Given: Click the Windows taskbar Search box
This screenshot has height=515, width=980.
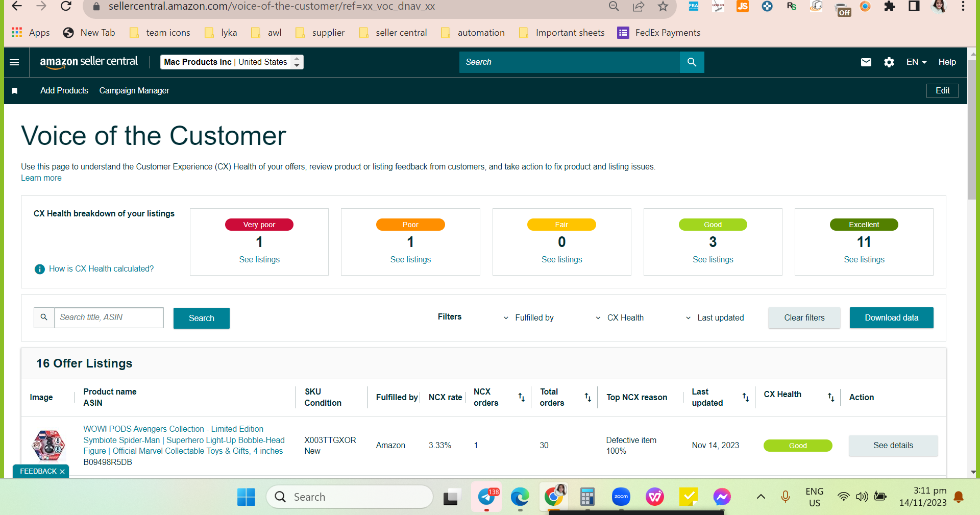Looking at the screenshot, I should (350, 497).
